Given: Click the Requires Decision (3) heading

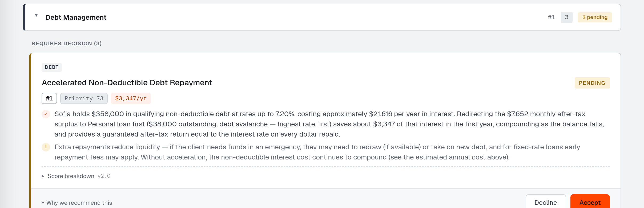Looking at the screenshot, I should click(67, 43).
